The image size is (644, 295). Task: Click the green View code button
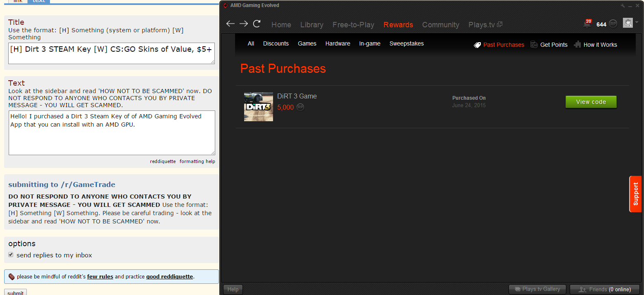point(591,102)
